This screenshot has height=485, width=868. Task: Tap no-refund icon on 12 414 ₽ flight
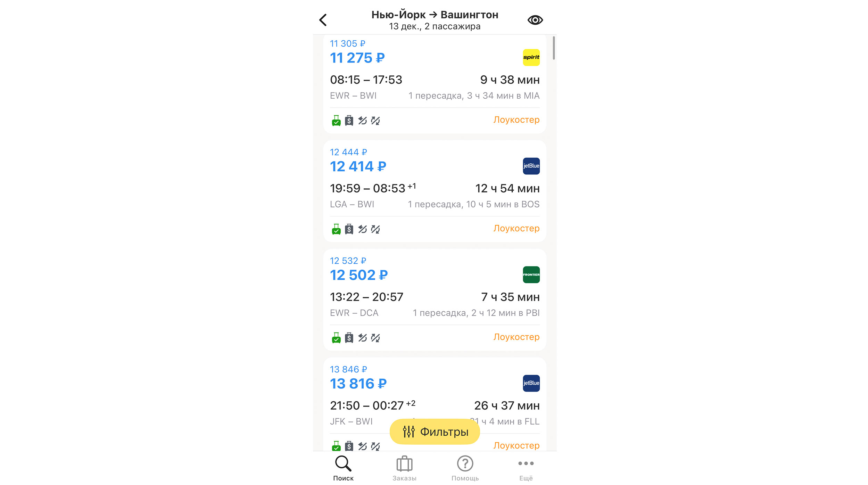coord(362,229)
